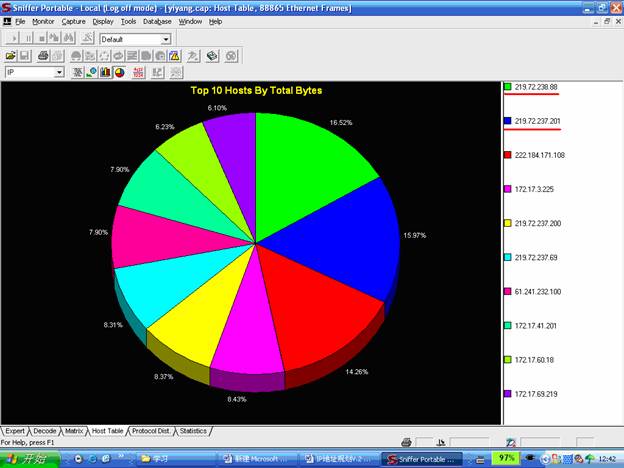624x468 pixels.
Task: Click the binoculars Display icon
Action: pos(68,39)
